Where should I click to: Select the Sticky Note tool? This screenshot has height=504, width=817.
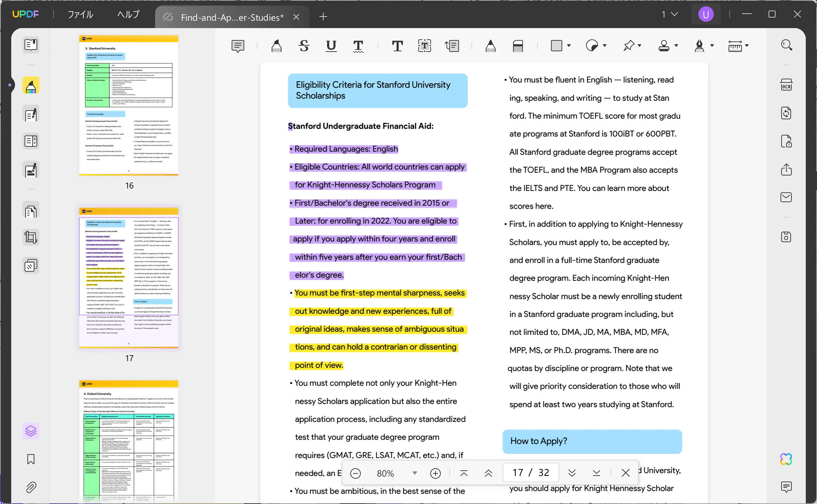tap(238, 46)
